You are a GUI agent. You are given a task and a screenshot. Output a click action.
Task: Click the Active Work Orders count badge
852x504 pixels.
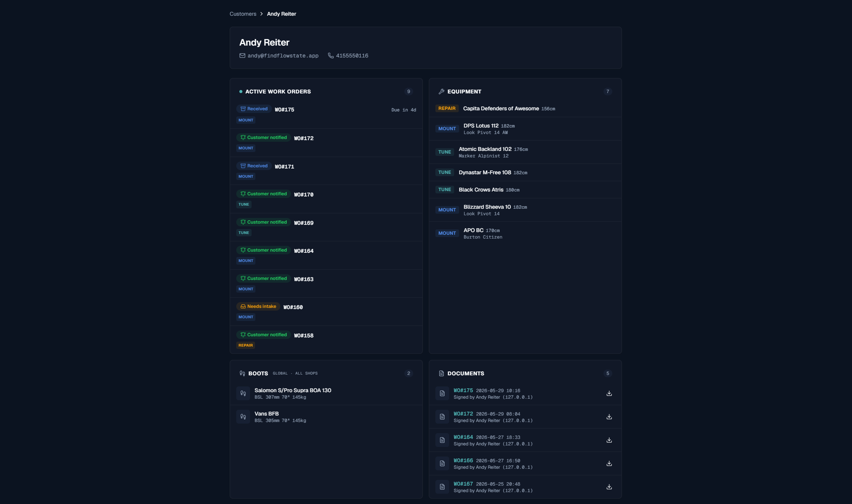pos(409,92)
